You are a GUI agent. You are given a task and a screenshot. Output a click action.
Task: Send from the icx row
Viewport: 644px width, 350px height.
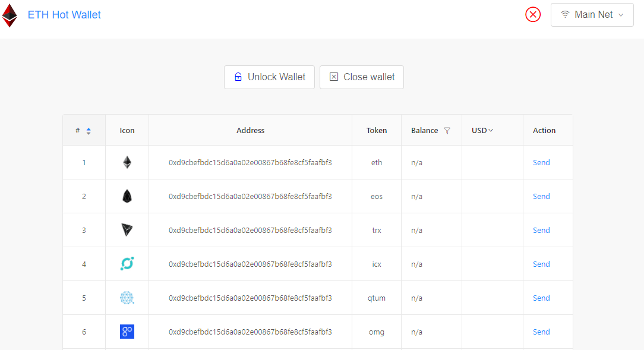click(x=541, y=264)
